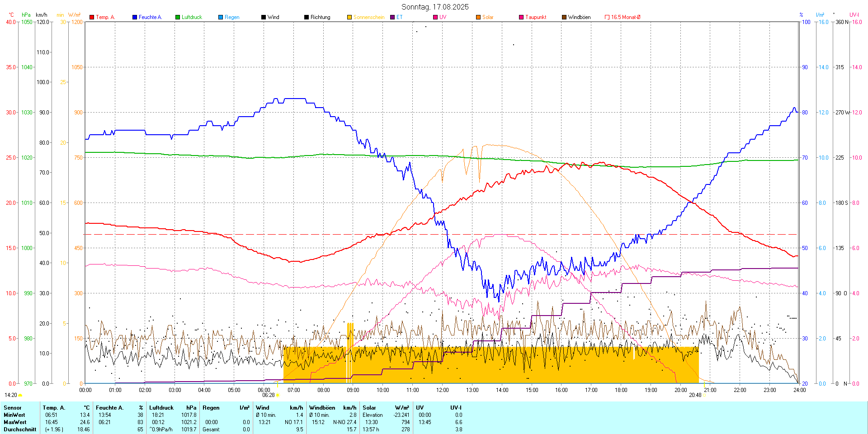The height and width of the screenshot is (434, 868).
Task: Click the red Temp. A. legend square
Action: (x=92, y=17)
